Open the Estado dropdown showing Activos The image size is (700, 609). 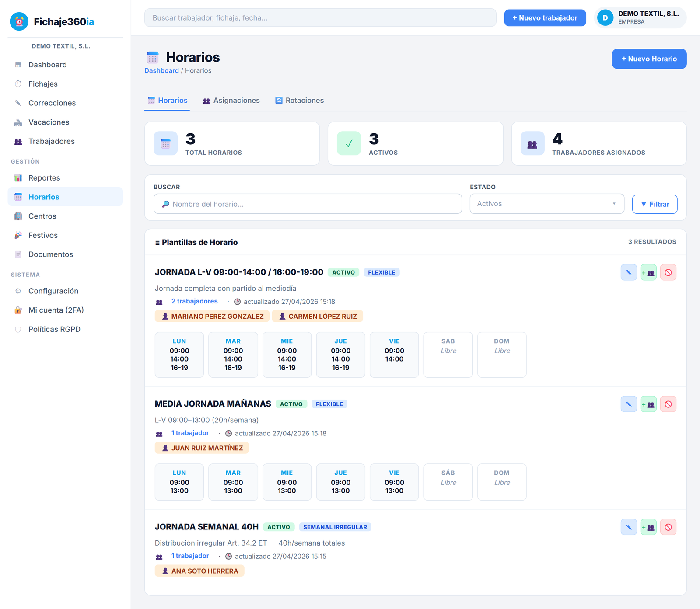point(547,204)
